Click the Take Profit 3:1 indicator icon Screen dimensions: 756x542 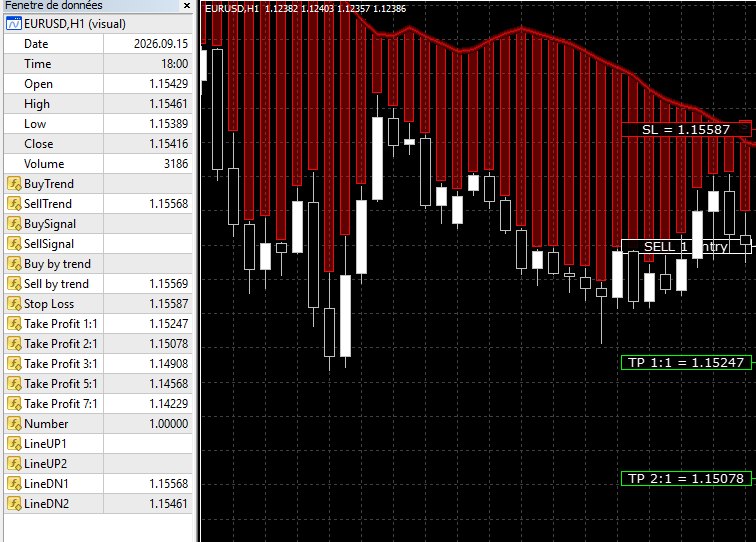pos(14,364)
